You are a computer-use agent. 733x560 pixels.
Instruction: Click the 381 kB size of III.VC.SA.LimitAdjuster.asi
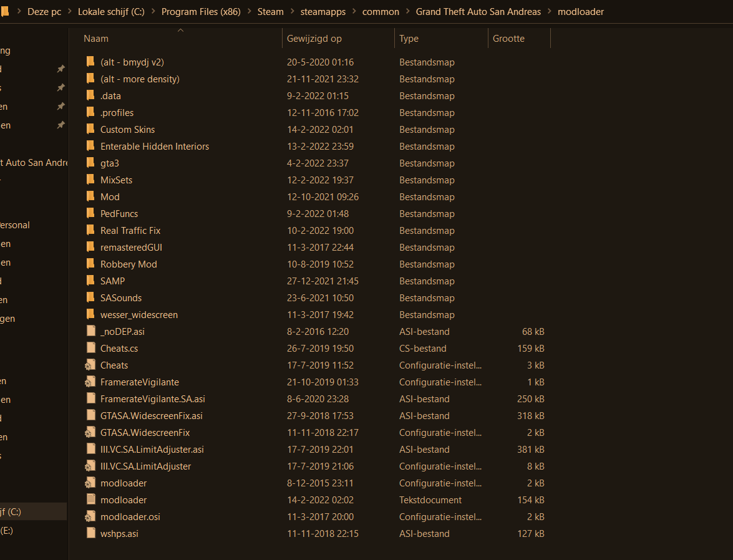pyautogui.click(x=531, y=449)
